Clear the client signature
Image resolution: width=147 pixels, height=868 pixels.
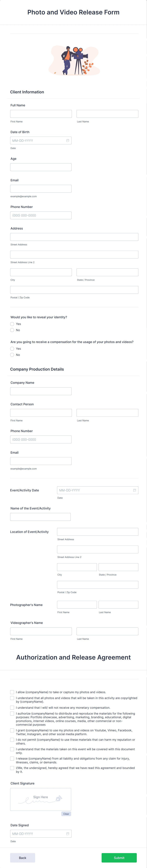[66, 814]
